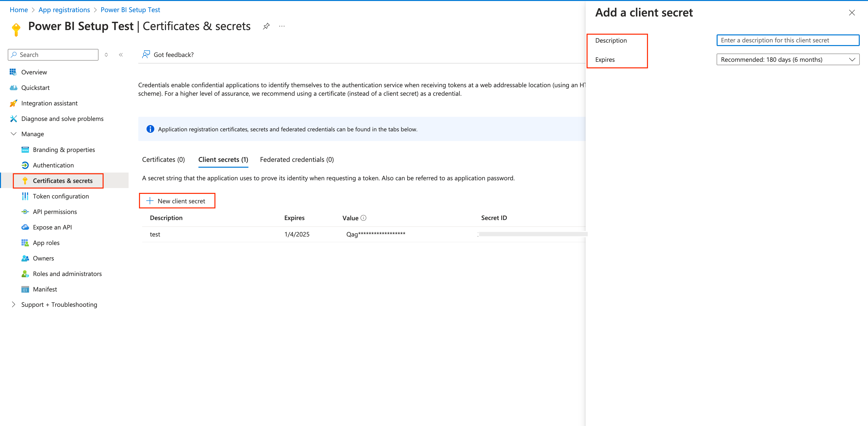Image resolution: width=868 pixels, height=426 pixels.
Task: Click the Secret ID column header
Action: [494, 218]
